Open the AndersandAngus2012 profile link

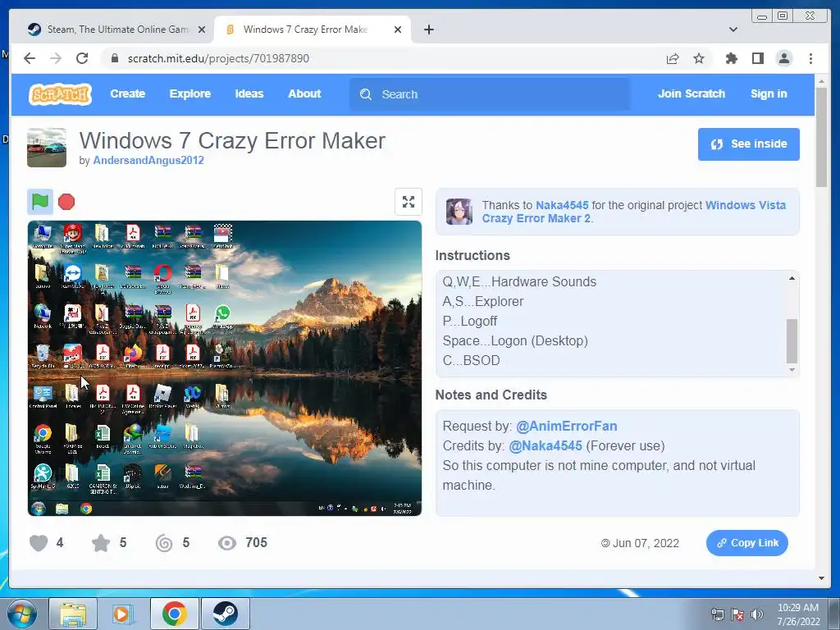pos(148,160)
